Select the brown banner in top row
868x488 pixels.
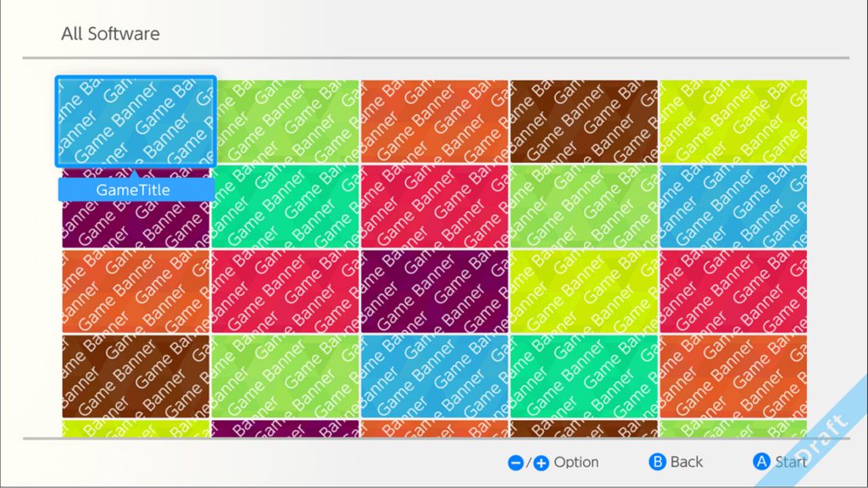(x=583, y=121)
